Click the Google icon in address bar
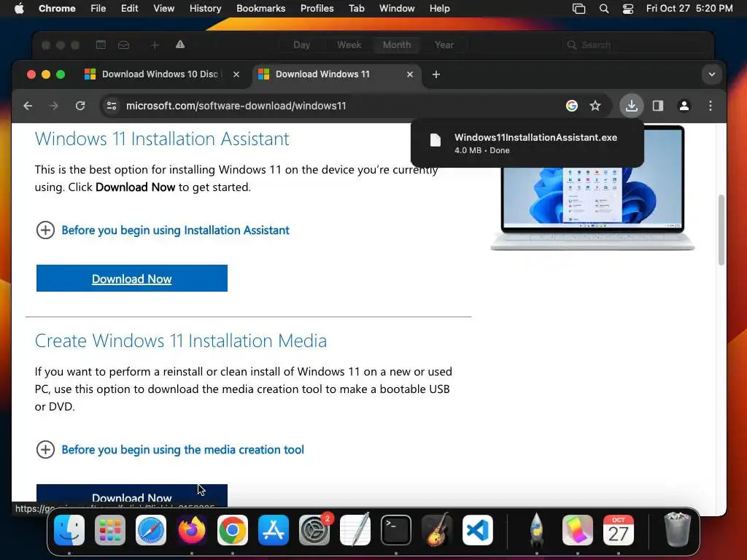Screen dimensions: 747x560 click(572, 106)
